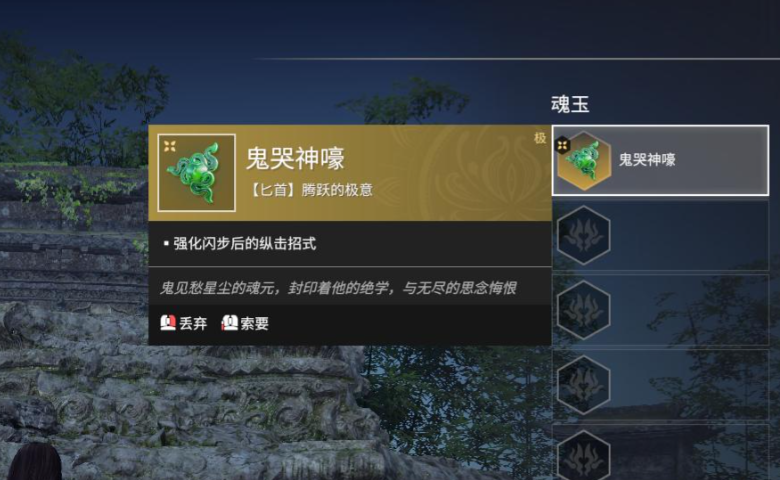The image size is (780, 480).
Task: Click the 极 rarity badge on tooltip
Action: coord(540,138)
